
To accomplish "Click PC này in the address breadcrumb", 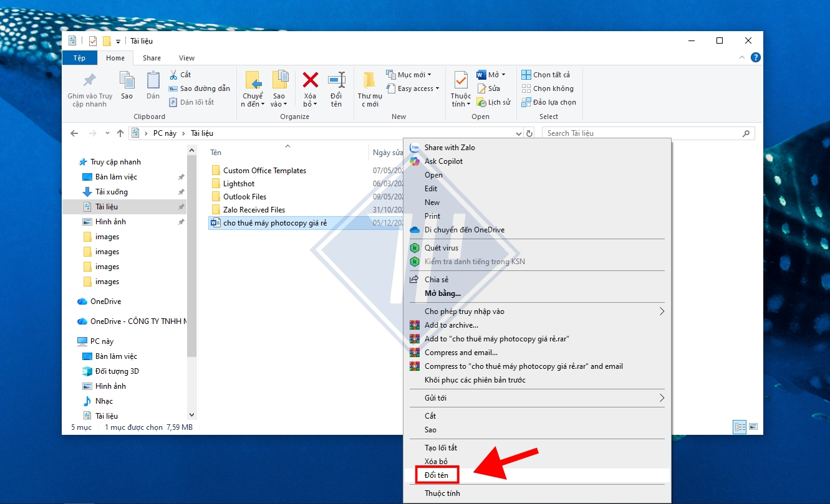I will (x=165, y=133).
